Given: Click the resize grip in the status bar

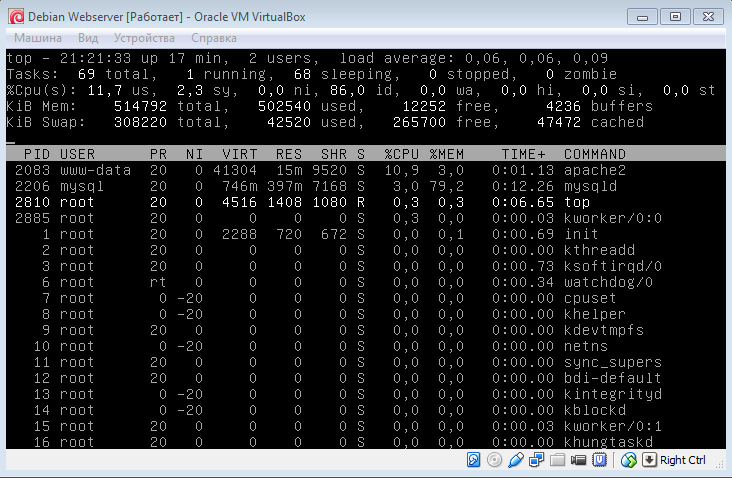Looking at the screenshot, I should (719, 464).
